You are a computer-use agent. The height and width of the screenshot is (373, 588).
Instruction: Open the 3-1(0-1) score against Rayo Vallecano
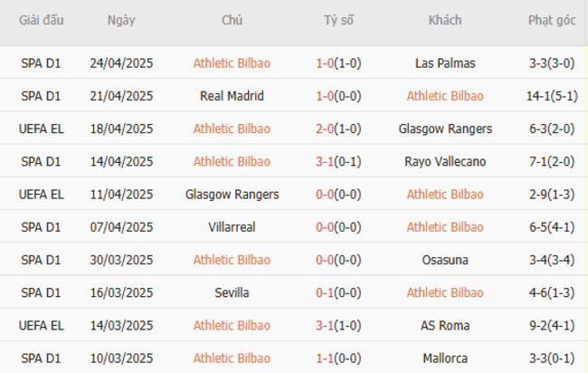point(338,161)
